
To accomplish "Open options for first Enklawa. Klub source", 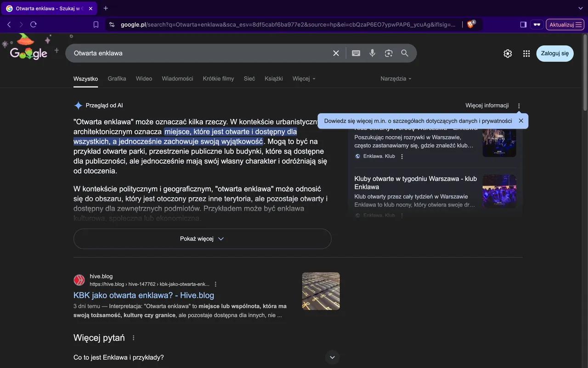I will 402,156.
